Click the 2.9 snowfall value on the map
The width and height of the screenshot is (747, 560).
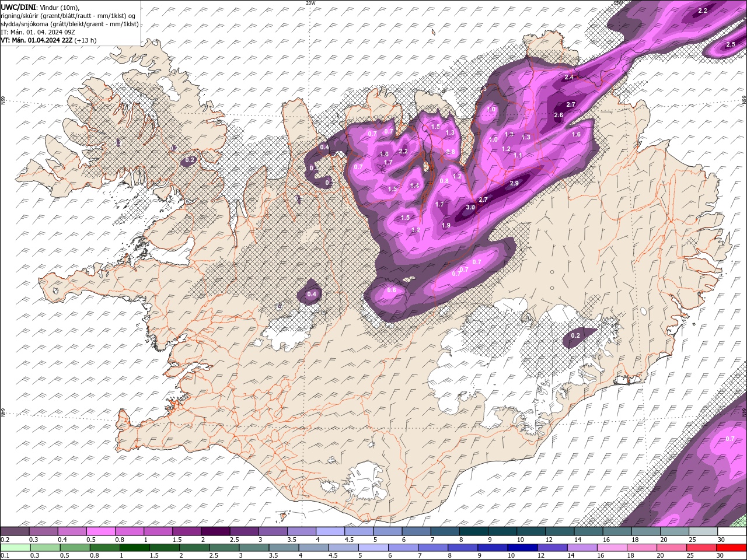[x=514, y=183]
